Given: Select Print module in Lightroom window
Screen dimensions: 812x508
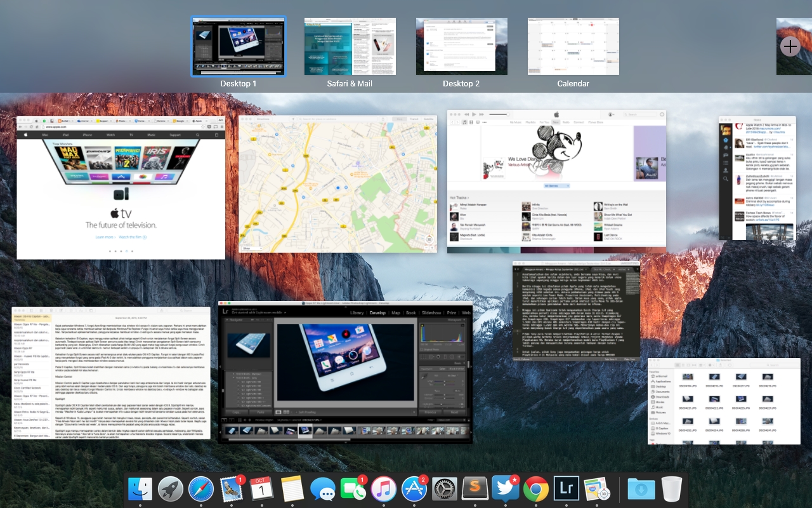Looking at the screenshot, I should pos(452,313).
